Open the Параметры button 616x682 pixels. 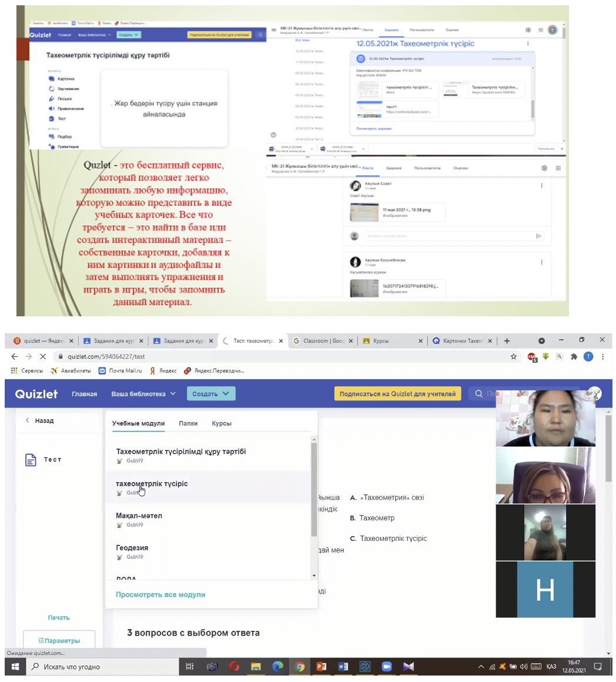[x=59, y=640]
